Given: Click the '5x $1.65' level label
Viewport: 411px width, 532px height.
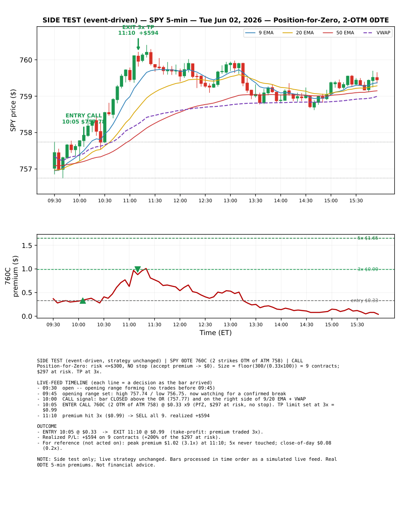Looking at the screenshot, I should (x=367, y=238).
